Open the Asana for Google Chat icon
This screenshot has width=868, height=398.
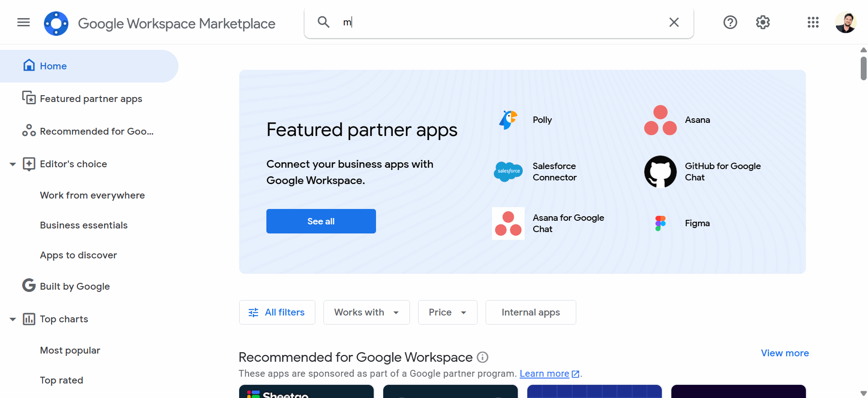(x=508, y=223)
